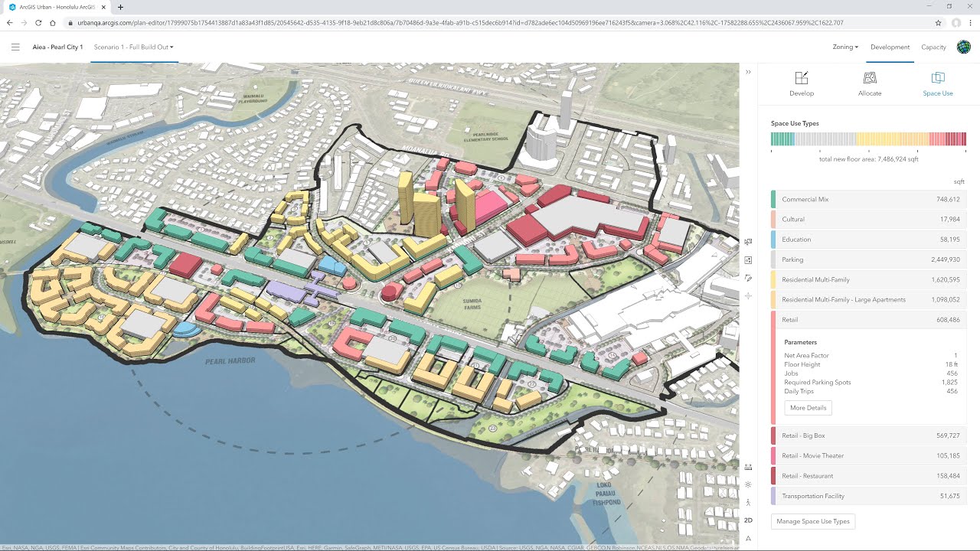This screenshot has height=551, width=980.
Task: Toggle the move crosshair tool
Action: (x=748, y=295)
